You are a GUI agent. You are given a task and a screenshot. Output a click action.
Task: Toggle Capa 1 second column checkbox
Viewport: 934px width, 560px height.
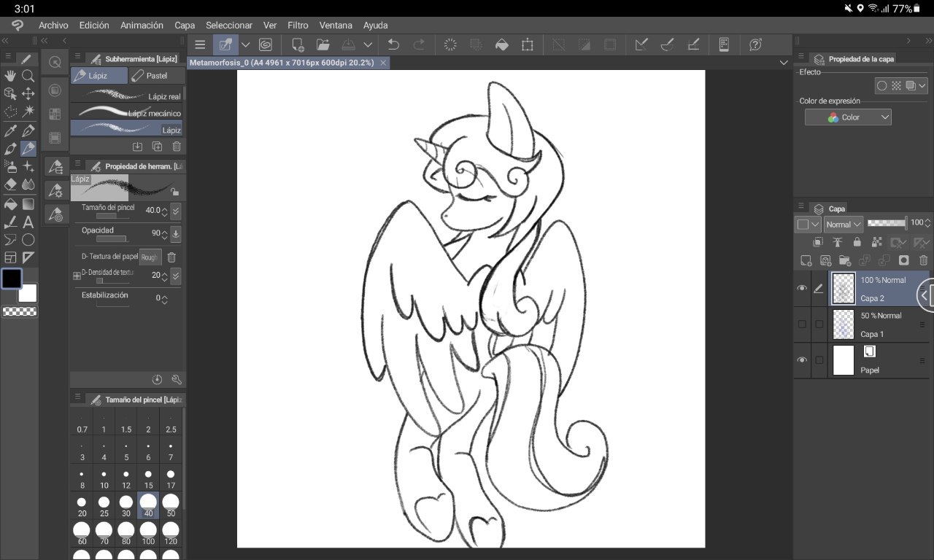tap(819, 324)
